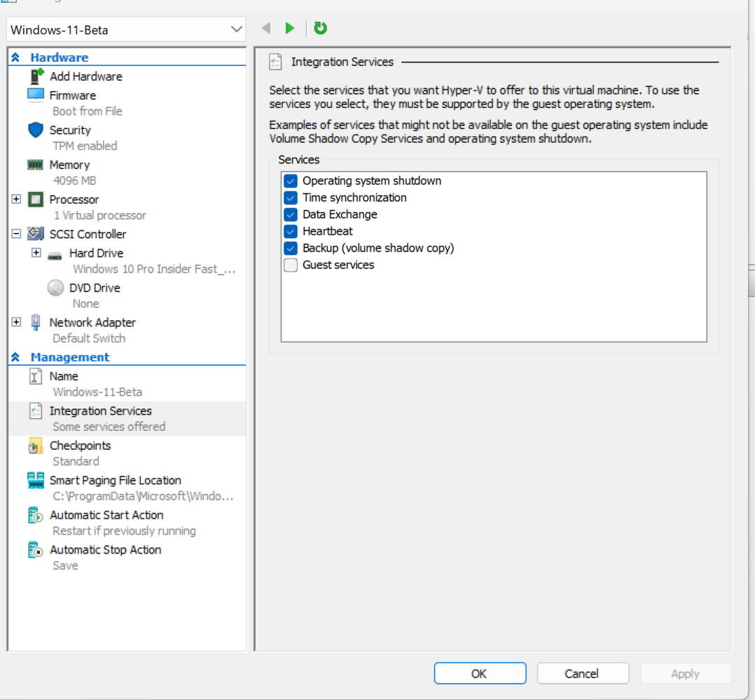Click 'Some services offered' text
Image resolution: width=755 pixels, height=700 pixels.
coord(109,427)
